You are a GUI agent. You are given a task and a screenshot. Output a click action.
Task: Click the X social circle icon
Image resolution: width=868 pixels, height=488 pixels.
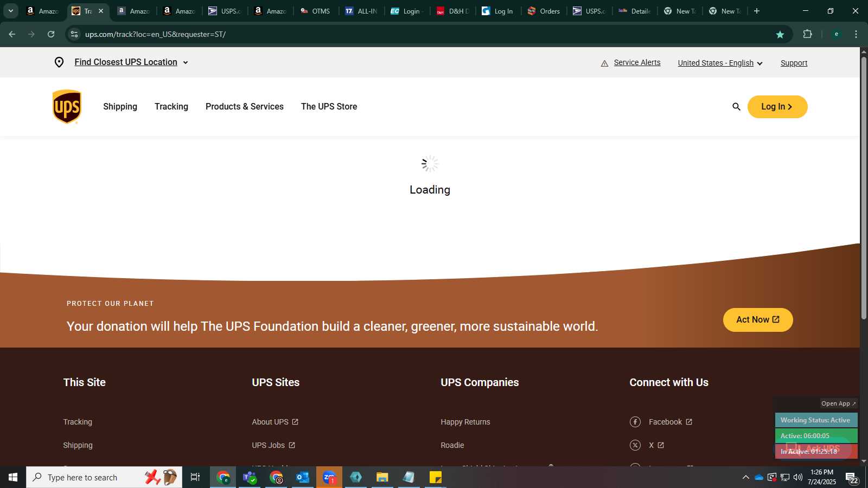pos(635,445)
